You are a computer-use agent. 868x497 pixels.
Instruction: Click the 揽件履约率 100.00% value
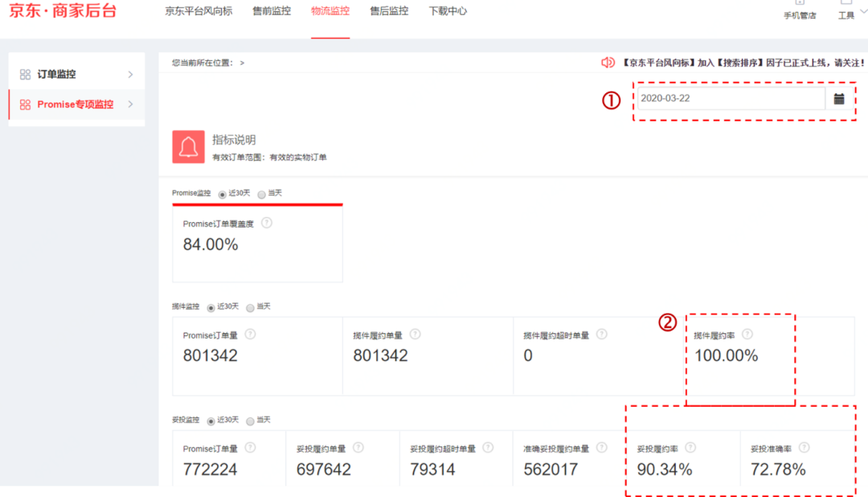pos(726,355)
